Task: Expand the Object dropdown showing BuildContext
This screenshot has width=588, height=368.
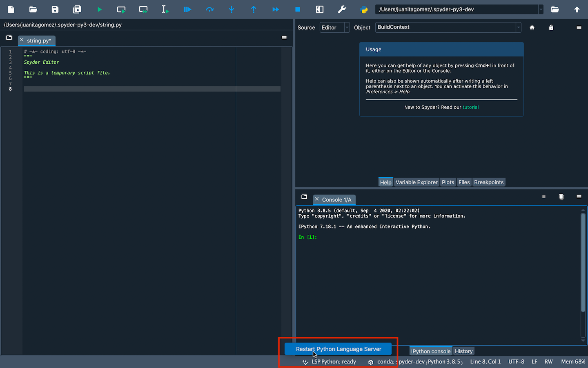Action: pyautogui.click(x=518, y=27)
